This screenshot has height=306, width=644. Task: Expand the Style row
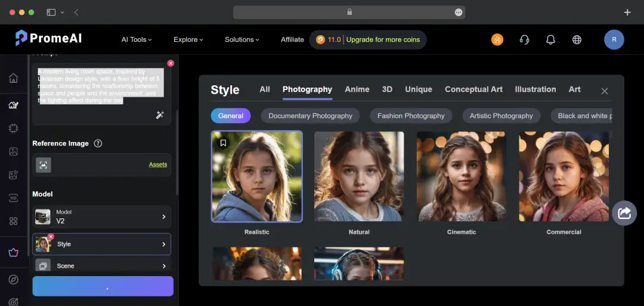click(102, 244)
